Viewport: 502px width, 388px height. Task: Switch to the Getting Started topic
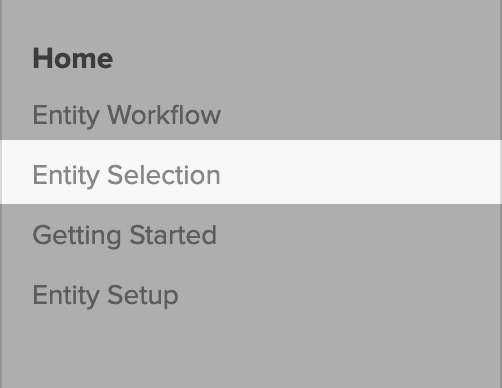tap(125, 236)
